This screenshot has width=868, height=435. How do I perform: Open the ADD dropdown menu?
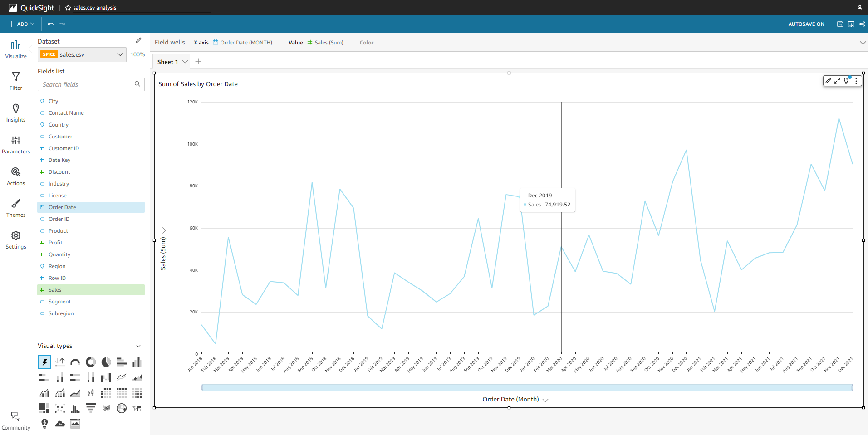(x=22, y=24)
